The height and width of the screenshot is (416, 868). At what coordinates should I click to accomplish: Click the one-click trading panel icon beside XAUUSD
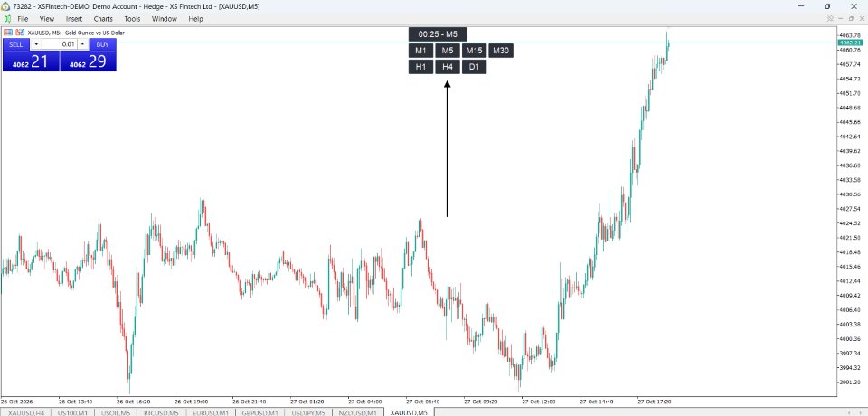[x=8, y=33]
